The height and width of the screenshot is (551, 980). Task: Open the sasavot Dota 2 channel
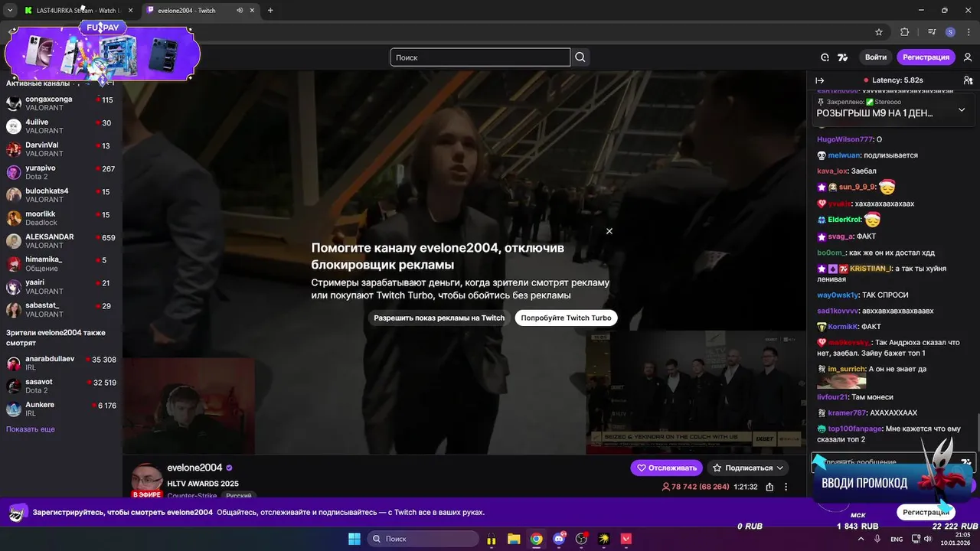point(61,386)
